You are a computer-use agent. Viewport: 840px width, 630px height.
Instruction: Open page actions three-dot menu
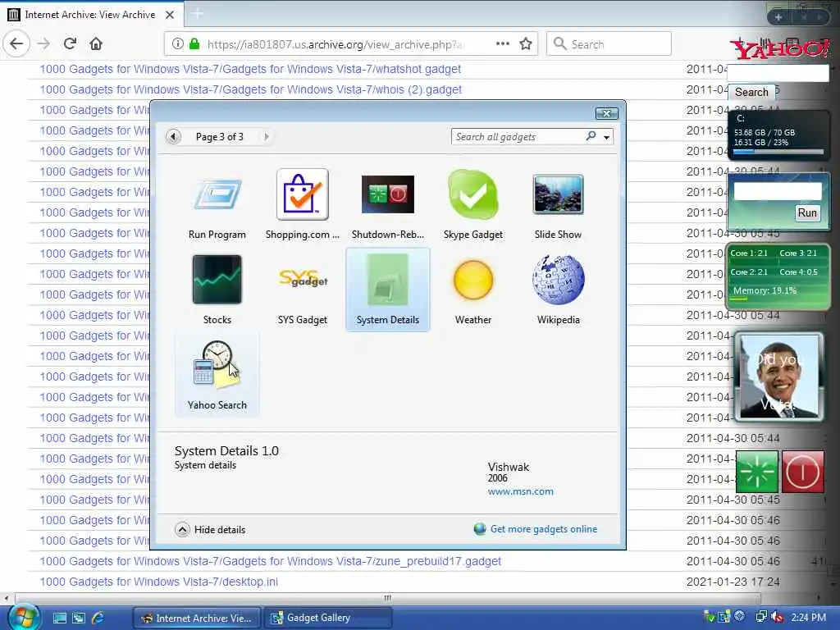point(503,43)
